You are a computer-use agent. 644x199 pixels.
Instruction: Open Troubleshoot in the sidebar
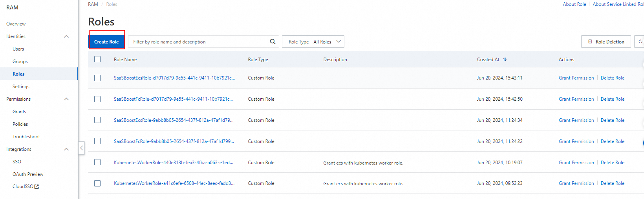coord(26,137)
